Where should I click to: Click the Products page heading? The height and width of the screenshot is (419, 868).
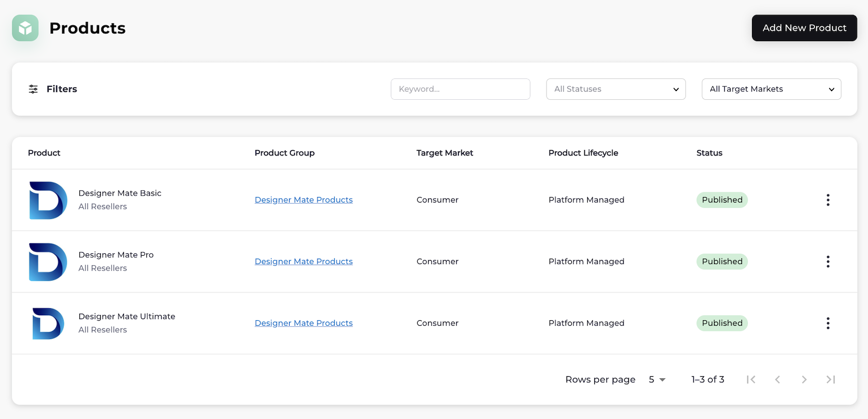pos(88,28)
